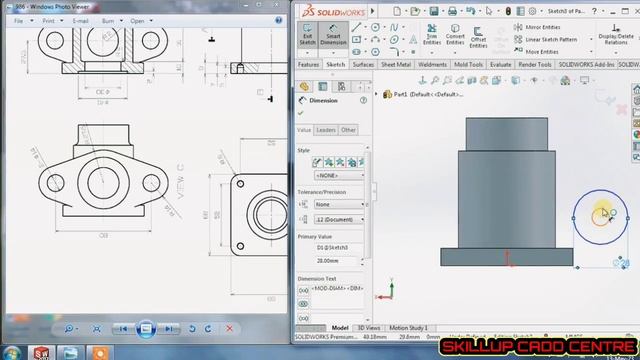Open Style NONE dropdown
Screen dimensions: 640x360
pyautogui.click(x=339, y=176)
